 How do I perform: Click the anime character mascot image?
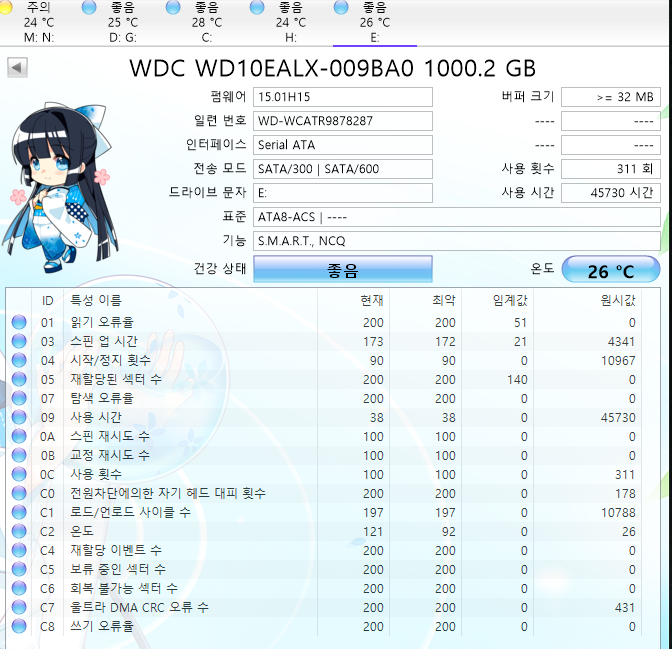pyautogui.click(x=60, y=186)
